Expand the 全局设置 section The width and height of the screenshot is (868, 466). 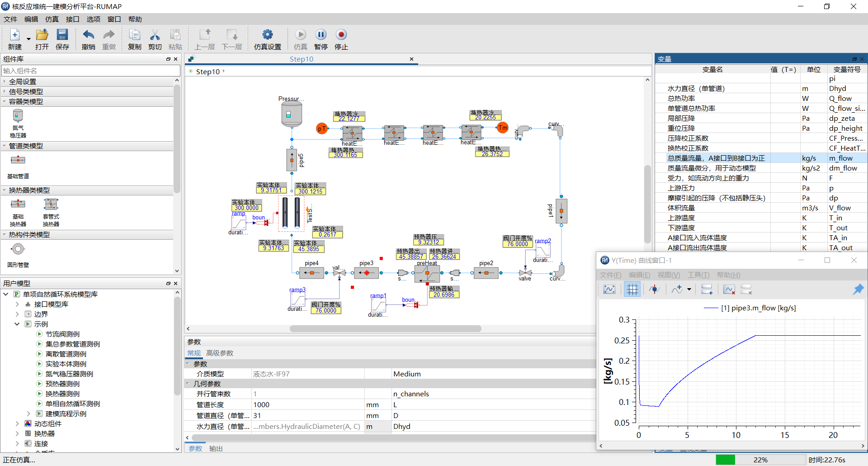[x=5, y=81]
